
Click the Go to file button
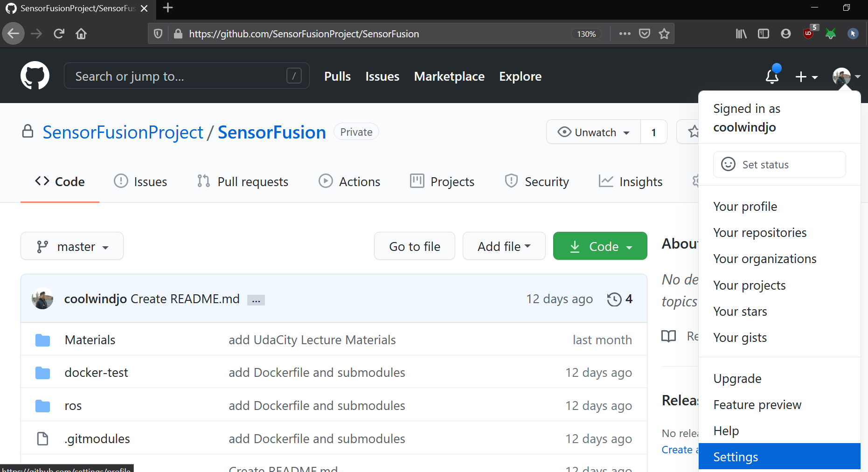click(415, 246)
